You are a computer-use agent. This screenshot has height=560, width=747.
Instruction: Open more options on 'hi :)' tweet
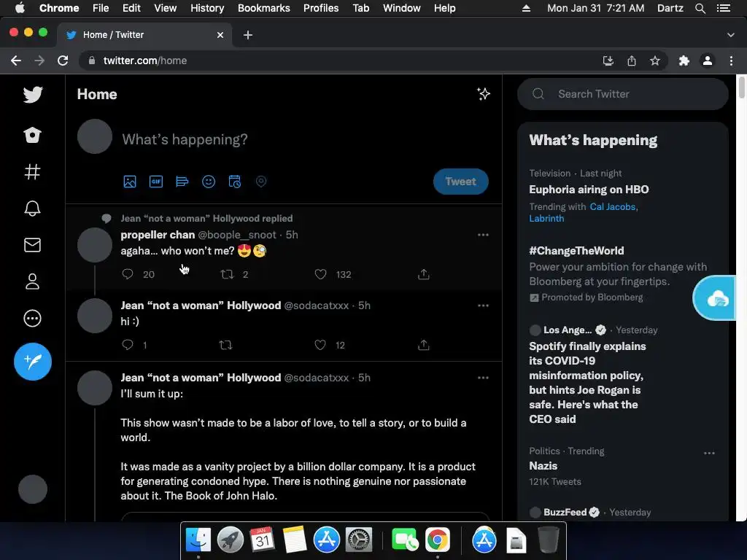coord(483,306)
